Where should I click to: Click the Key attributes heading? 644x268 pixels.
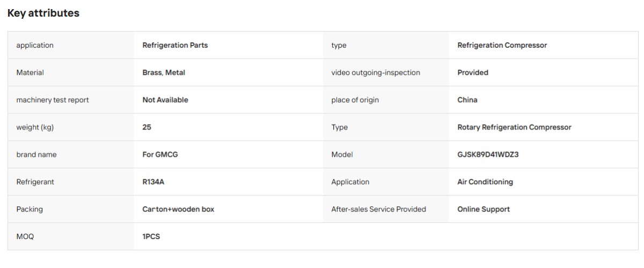click(x=43, y=13)
